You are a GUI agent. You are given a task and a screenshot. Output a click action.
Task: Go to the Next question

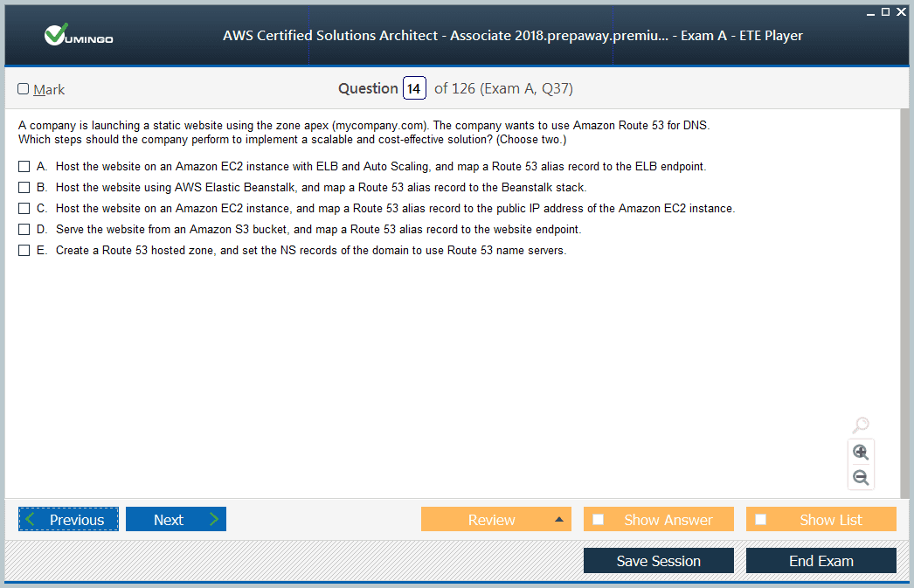pos(176,519)
